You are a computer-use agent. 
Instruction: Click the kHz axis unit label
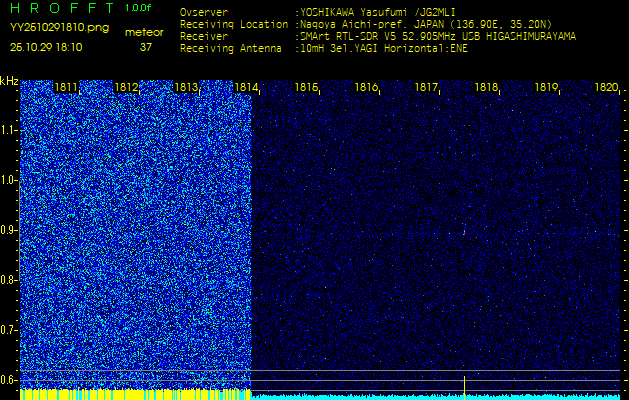[9, 81]
